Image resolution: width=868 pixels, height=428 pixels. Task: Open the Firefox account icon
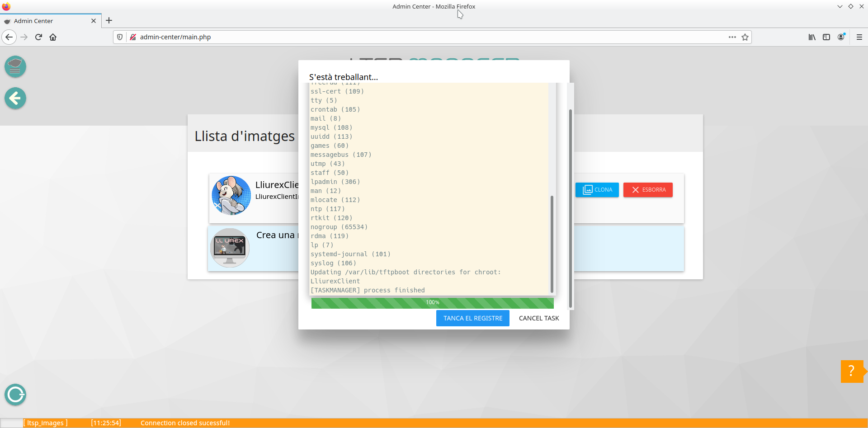(841, 37)
